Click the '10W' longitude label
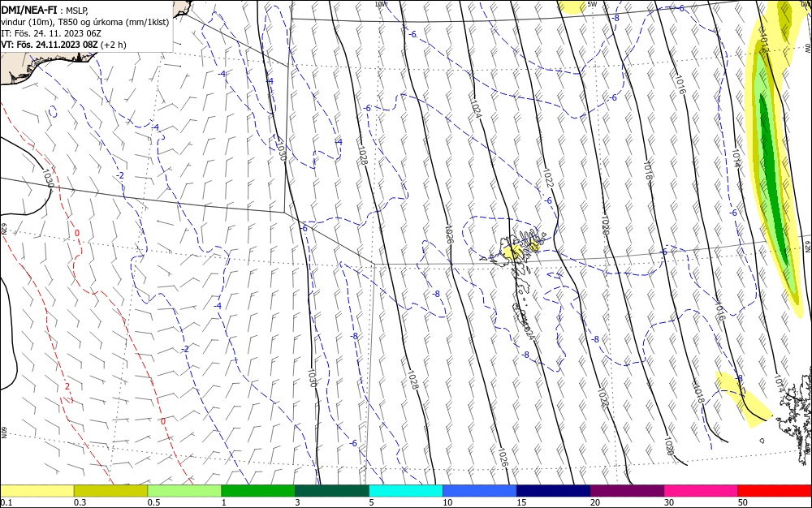The width and height of the screenshot is (812, 508). coord(381,4)
